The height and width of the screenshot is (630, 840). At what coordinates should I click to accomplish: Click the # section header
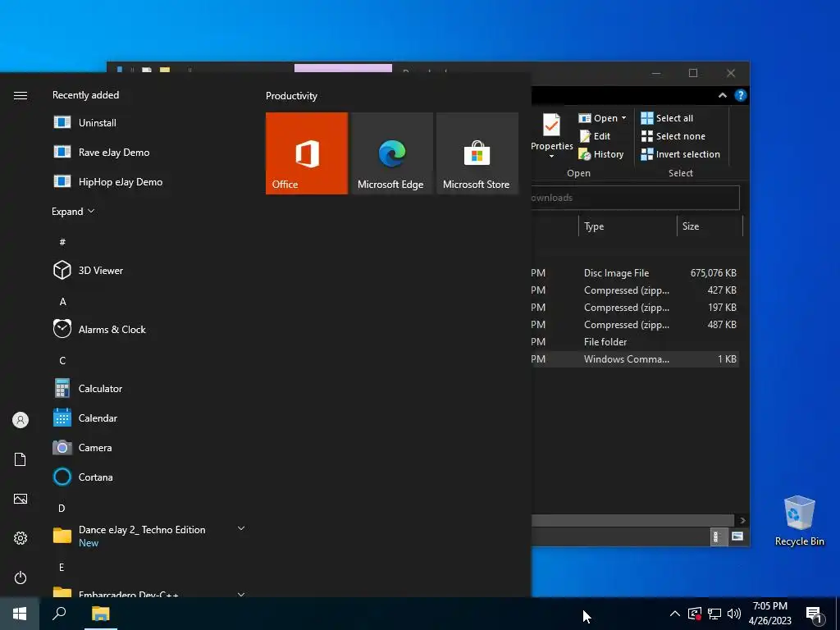coord(62,242)
